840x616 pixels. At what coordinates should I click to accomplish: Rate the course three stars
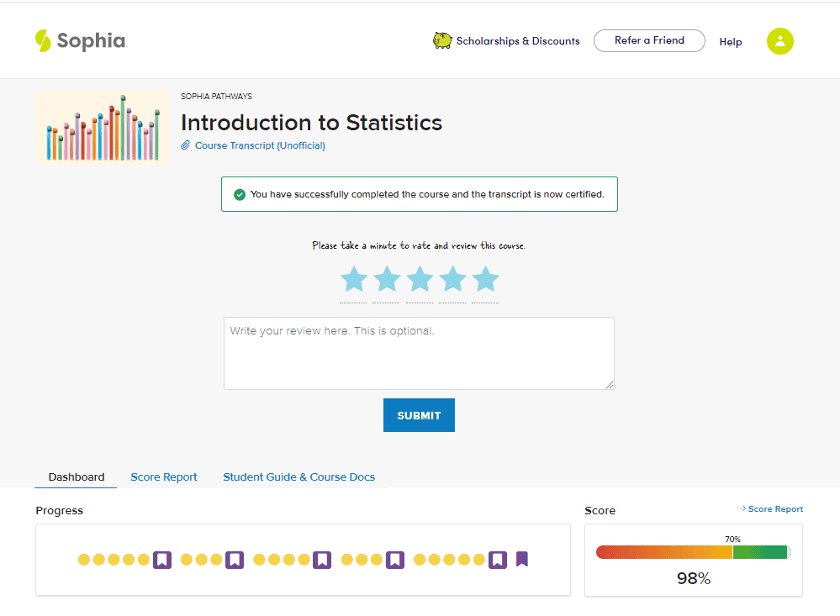[x=420, y=279]
